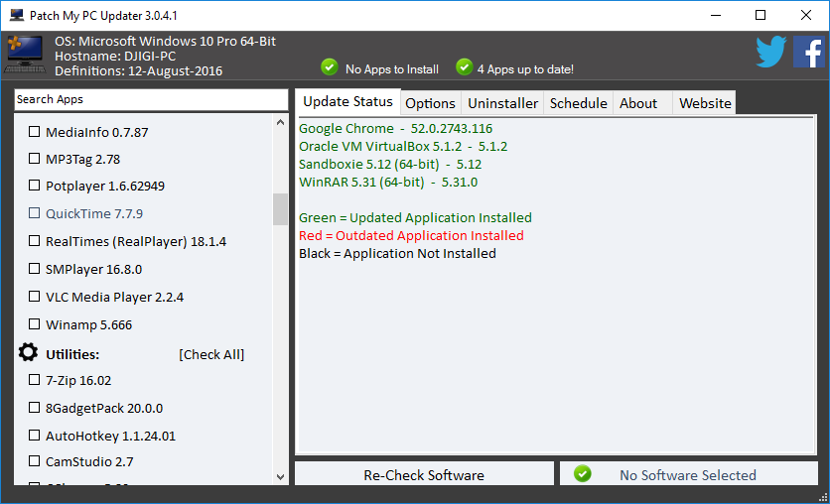This screenshot has height=504, width=830.
Task: Open the Website tab
Action: point(705,103)
